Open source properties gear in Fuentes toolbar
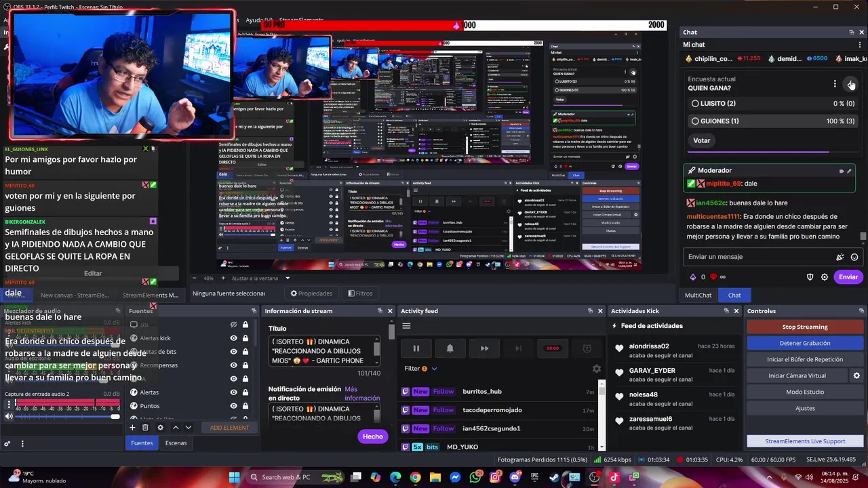 pyautogui.click(x=160, y=428)
